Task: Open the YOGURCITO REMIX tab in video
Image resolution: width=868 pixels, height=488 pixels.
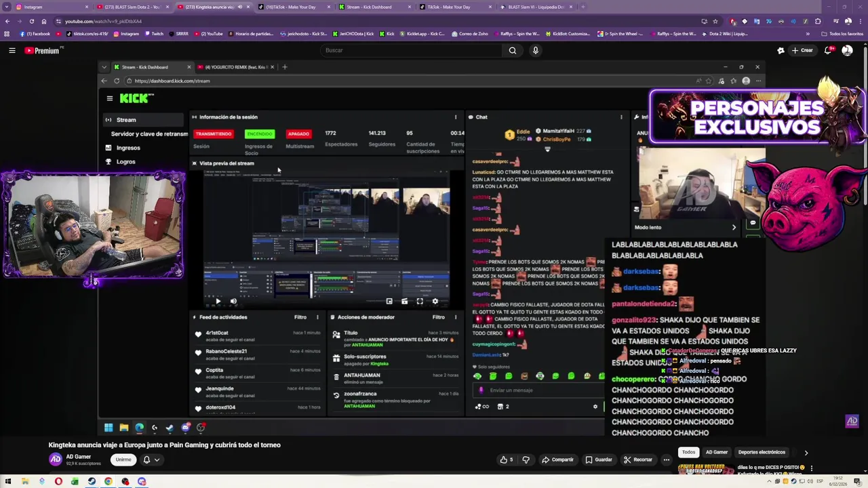Action: [x=235, y=67]
